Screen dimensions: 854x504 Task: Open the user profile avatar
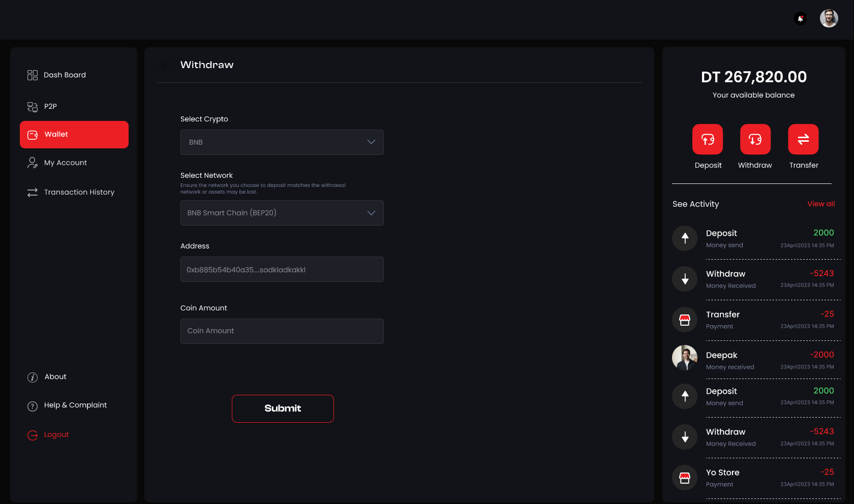(829, 19)
